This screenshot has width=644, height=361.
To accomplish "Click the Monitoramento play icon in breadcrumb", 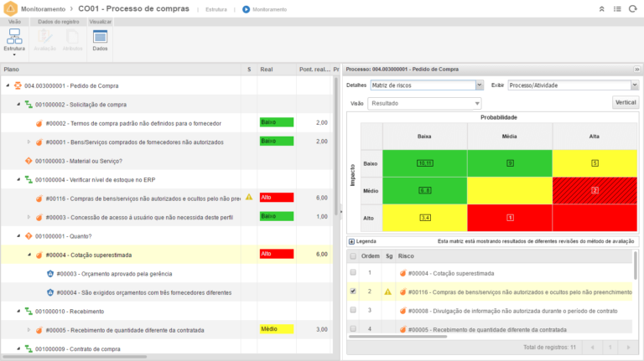I will [x=246, y=9].
